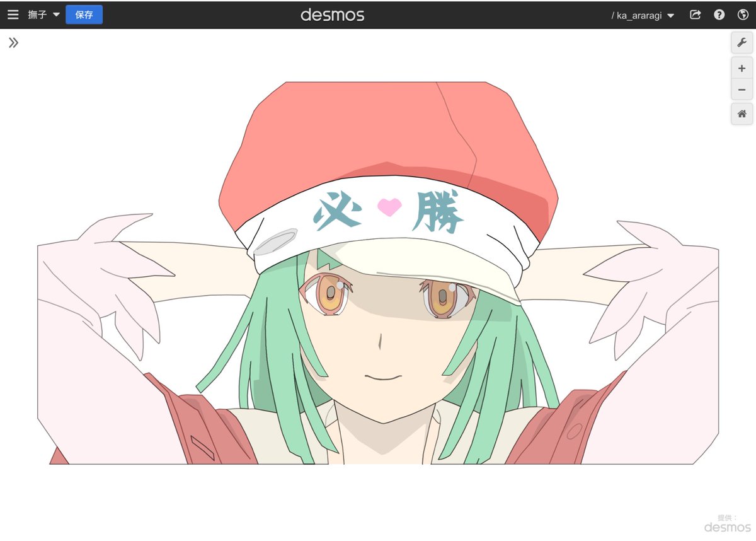The width and height of the screenshot is (756, 541).
Task: Open the hamburger main menu
Action: coord(13,15)
